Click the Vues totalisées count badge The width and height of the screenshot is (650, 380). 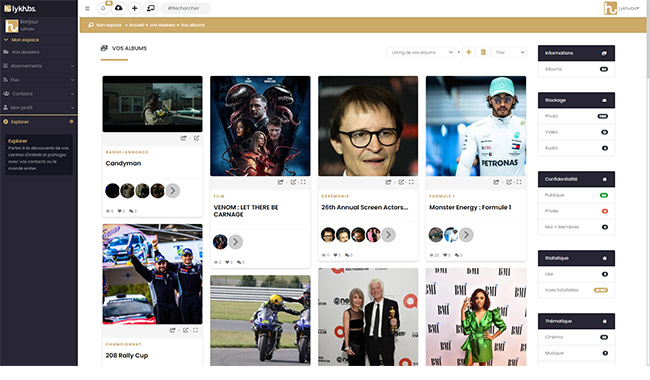[x=601, y=290]
